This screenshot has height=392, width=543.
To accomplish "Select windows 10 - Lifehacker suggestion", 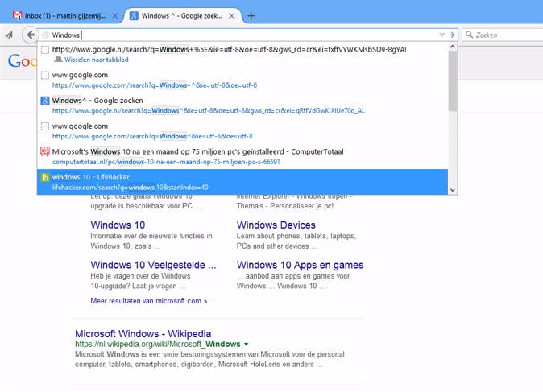I will tap(242, 182).
